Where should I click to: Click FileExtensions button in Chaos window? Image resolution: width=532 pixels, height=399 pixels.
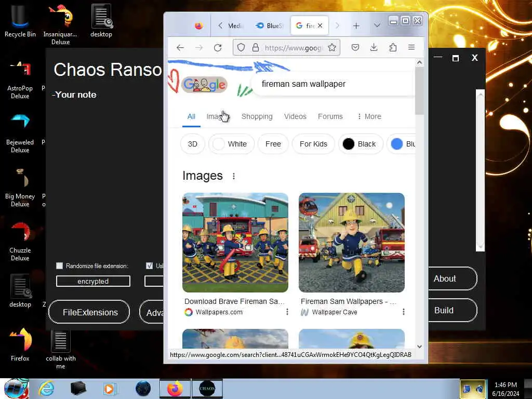89,312
